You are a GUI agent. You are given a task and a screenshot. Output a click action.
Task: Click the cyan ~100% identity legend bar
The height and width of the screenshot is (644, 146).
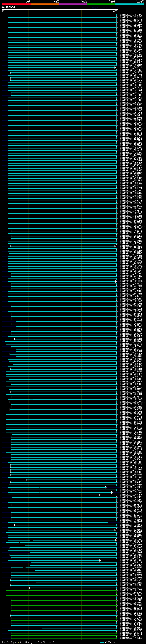(x=130, y=4)
